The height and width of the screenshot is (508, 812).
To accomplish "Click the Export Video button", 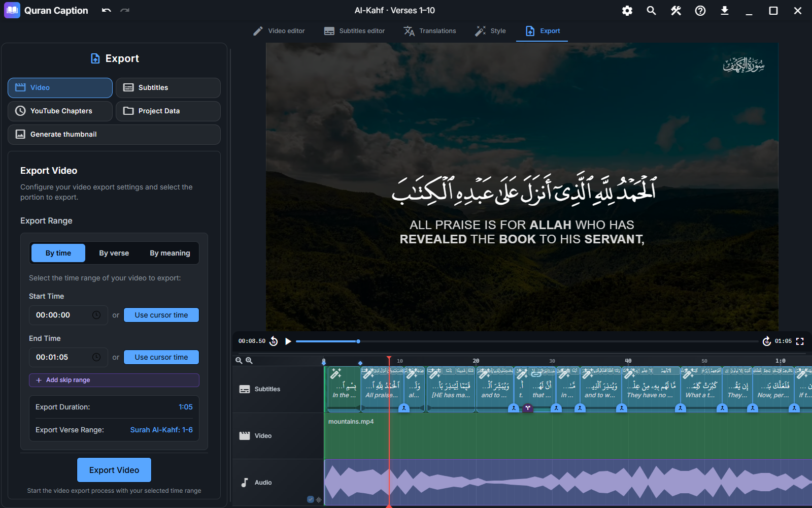I will (114, 470).
